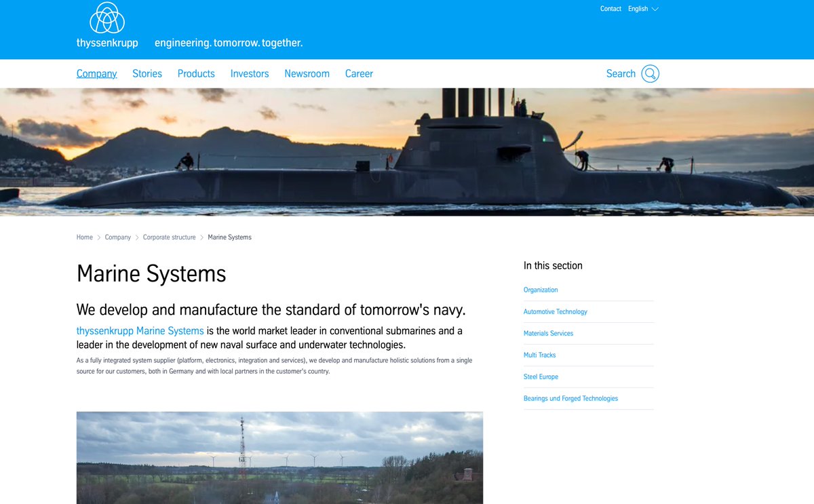
Task: Open Materials Services section link
Action: pyautogui.click(x=548, y=333)
